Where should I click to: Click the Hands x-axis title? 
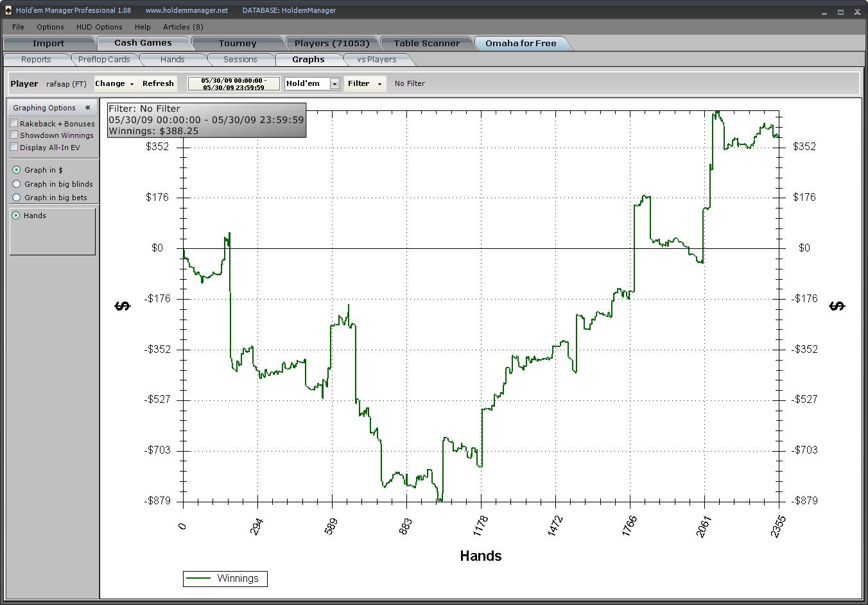coord(481,556)
